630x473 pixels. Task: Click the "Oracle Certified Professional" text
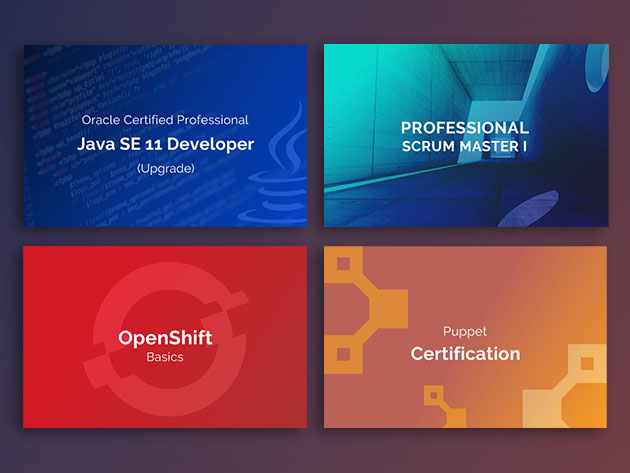tap(165, 120)
